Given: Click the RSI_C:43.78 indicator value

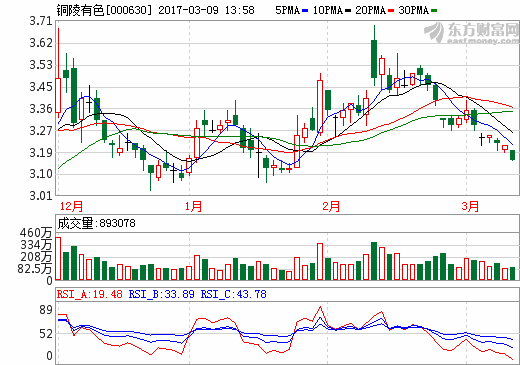Looking at the screenshot, I should (x=233, y=294).
